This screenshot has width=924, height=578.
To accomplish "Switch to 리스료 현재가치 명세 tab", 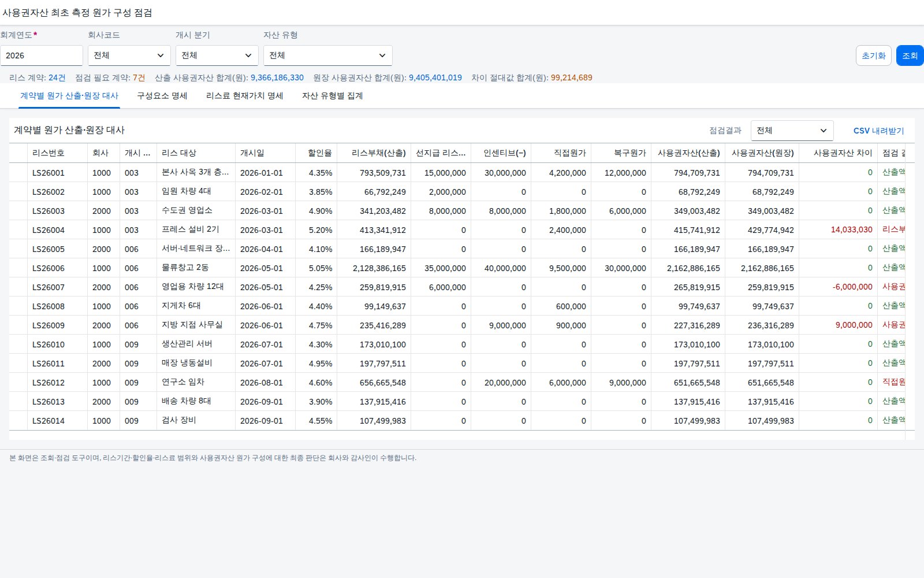I will tap(244, 96).
